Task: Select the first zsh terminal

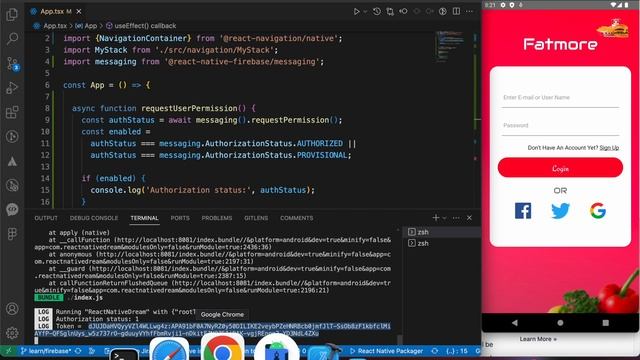Action: 442,232
